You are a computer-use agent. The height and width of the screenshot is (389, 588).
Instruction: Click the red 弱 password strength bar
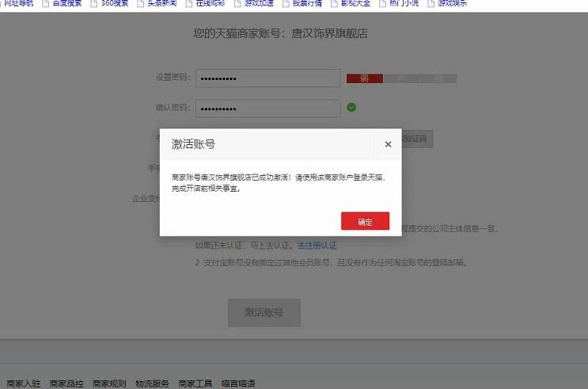365,78
